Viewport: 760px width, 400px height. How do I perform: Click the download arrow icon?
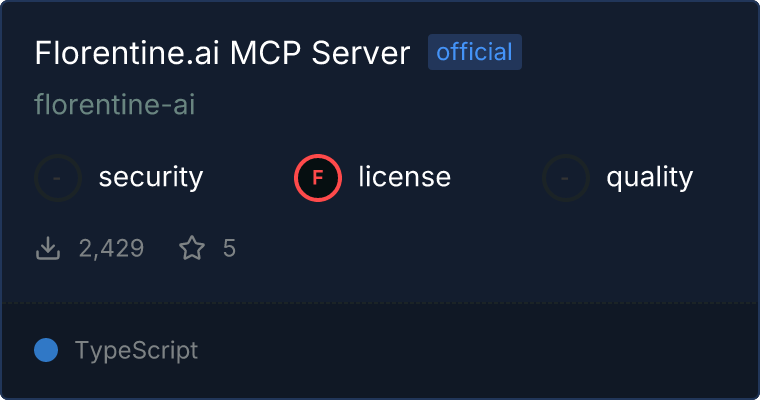click(48, 248)
